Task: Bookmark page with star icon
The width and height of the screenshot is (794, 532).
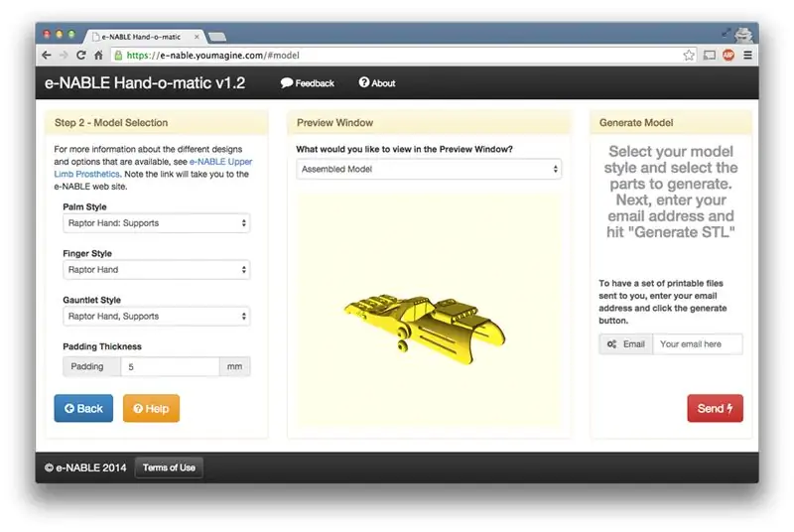Action: [x=689, y=56]
